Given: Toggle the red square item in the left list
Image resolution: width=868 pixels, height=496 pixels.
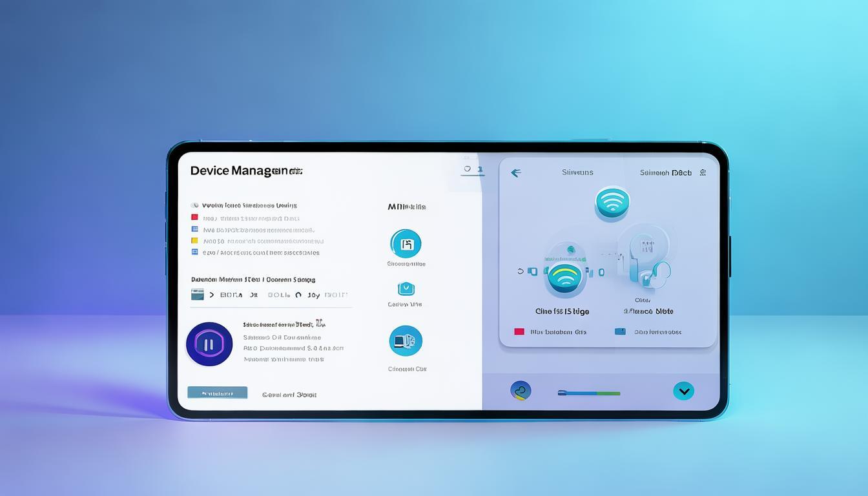Looking at the screenshot, I should [x=194, y=218].
